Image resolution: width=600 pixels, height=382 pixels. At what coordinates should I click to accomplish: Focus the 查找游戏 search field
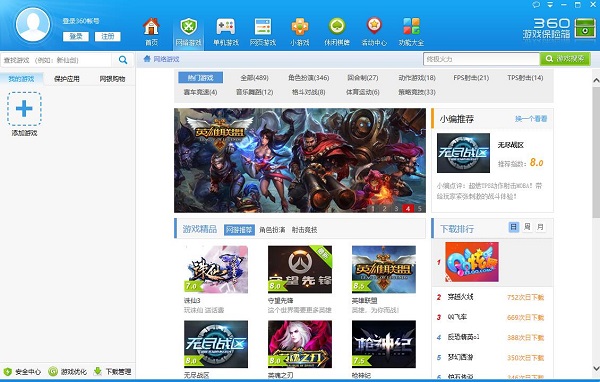[56, 60]
